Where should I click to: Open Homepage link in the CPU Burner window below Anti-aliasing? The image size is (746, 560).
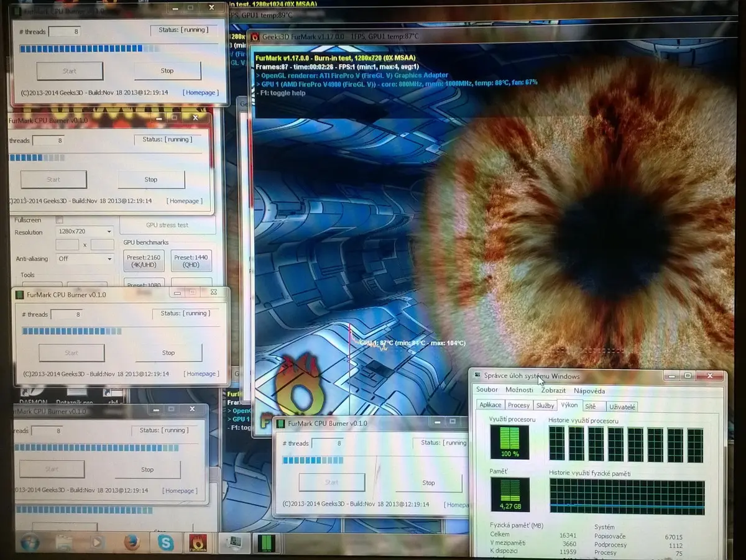pos(201,374)
